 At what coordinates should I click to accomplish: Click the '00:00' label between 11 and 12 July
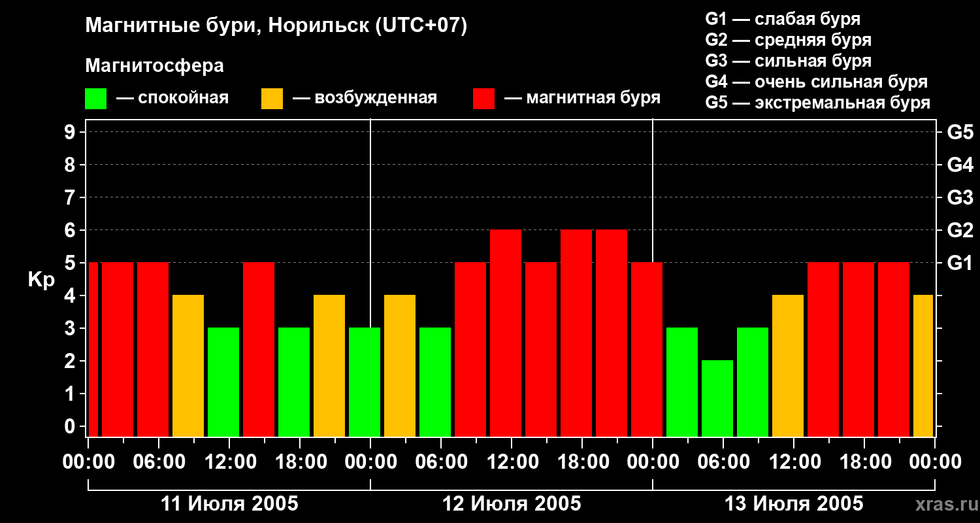click(x=370, y=462)
